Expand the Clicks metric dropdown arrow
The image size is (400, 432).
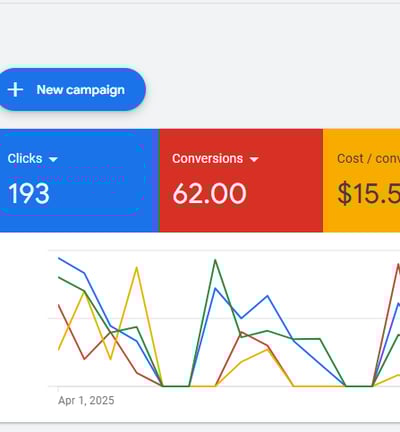click(53, 159)
